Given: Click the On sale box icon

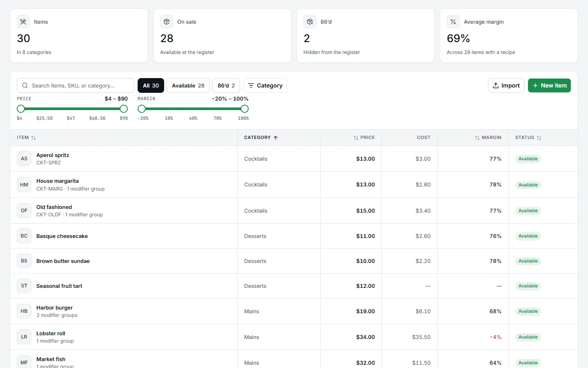Looking at the screenshot, I should click(167, 22).
